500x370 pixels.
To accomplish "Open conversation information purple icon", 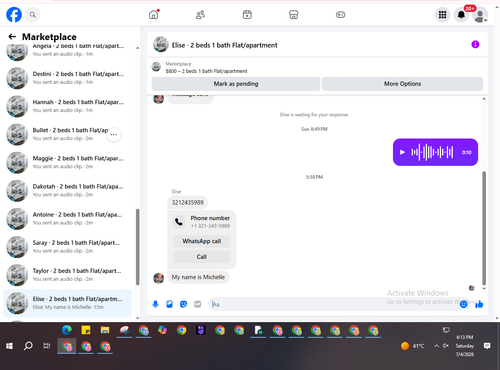I will click(x=475, y=44).
